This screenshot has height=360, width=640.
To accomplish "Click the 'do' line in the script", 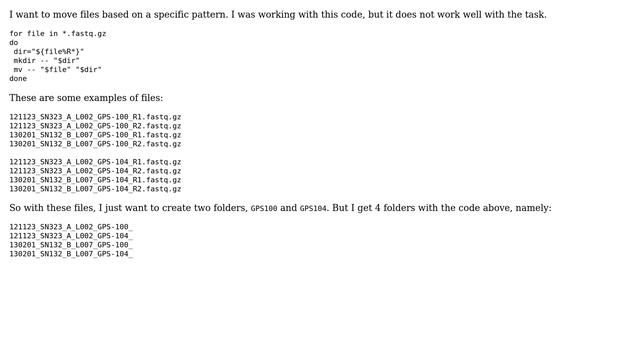I will (x=14, y=43).
